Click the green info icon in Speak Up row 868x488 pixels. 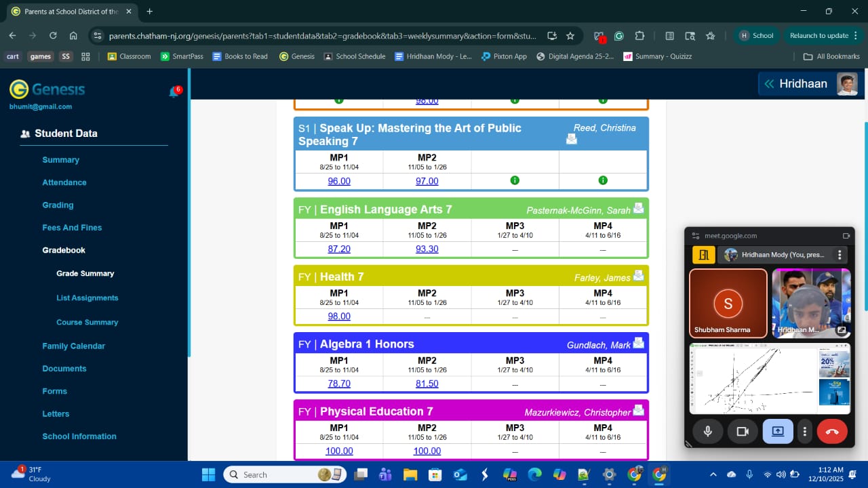click(515, 180)
